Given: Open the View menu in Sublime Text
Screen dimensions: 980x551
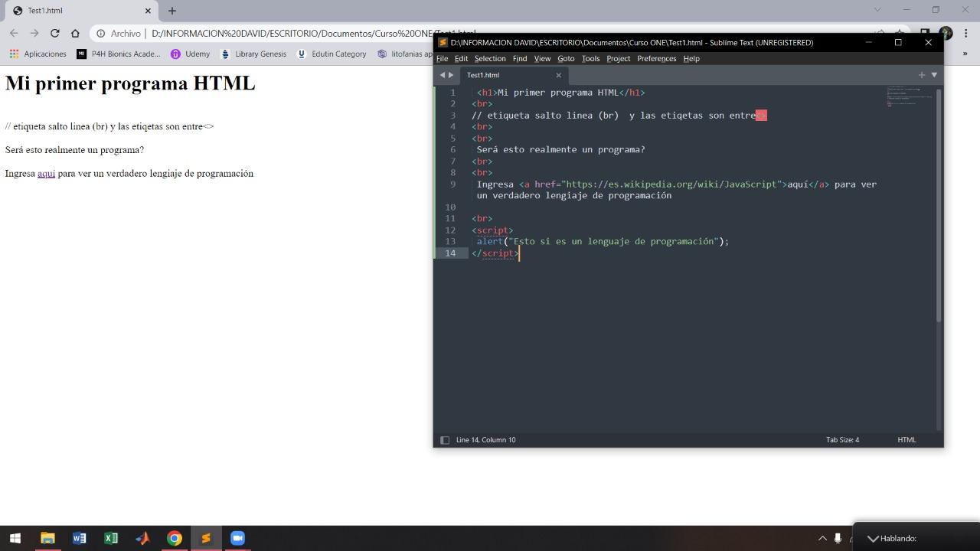Looking at the screenshot, I should (x=542, y=58).
